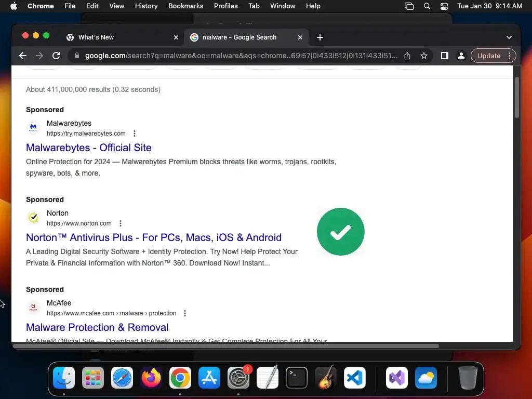532x399 pixels.
Task: Open Launchpad from the Dock
Action: click(93, 378)
